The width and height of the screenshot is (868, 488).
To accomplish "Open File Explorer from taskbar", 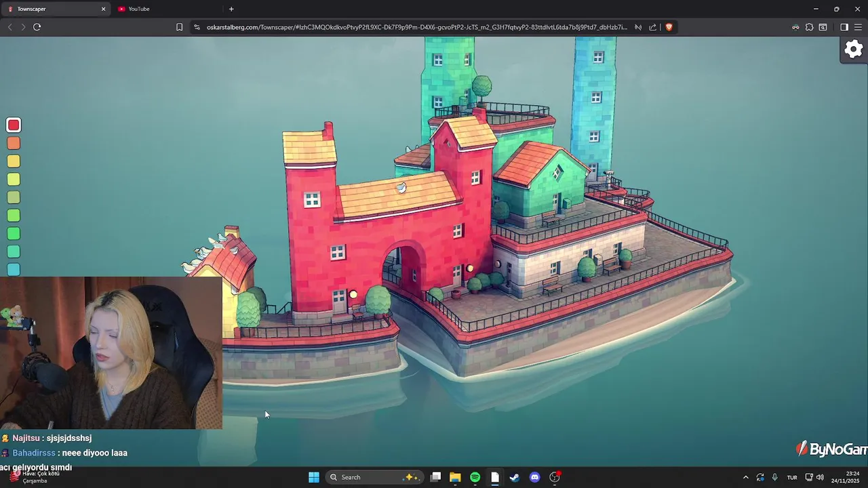I will click(x=455, y=477).
